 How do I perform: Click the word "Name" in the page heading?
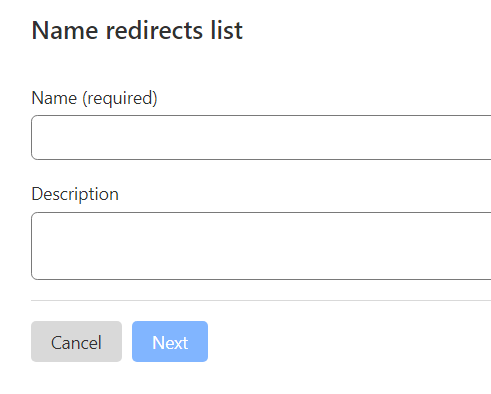(65, 30)
